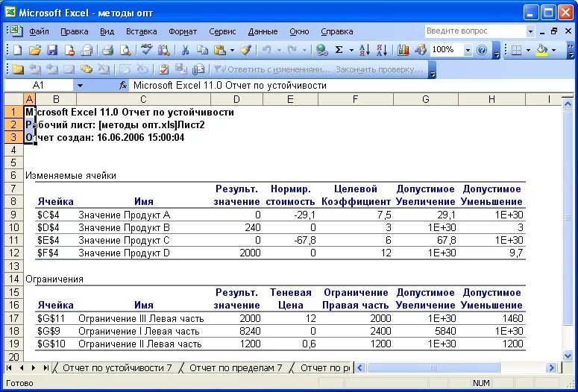The height and width of the screenshot is (392, 578).
Task: Open the Формат menu
Action: (183, 31)
